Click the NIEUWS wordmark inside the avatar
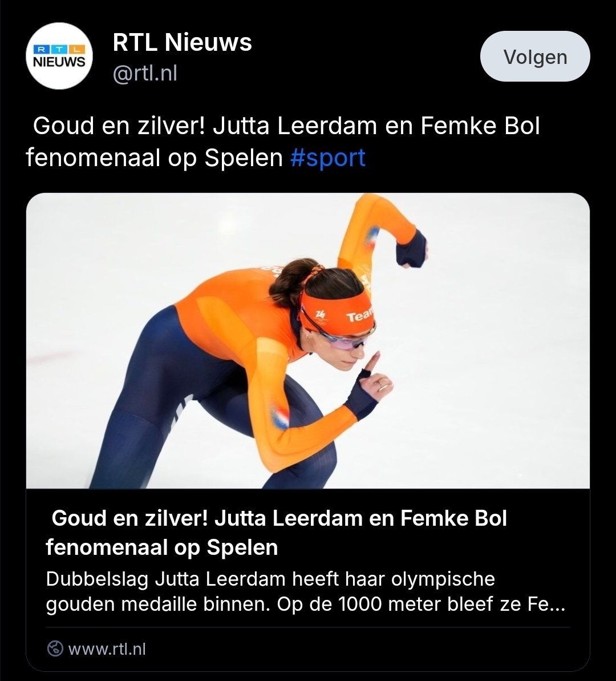Screen dimensions: 616x681 point(60,62)
